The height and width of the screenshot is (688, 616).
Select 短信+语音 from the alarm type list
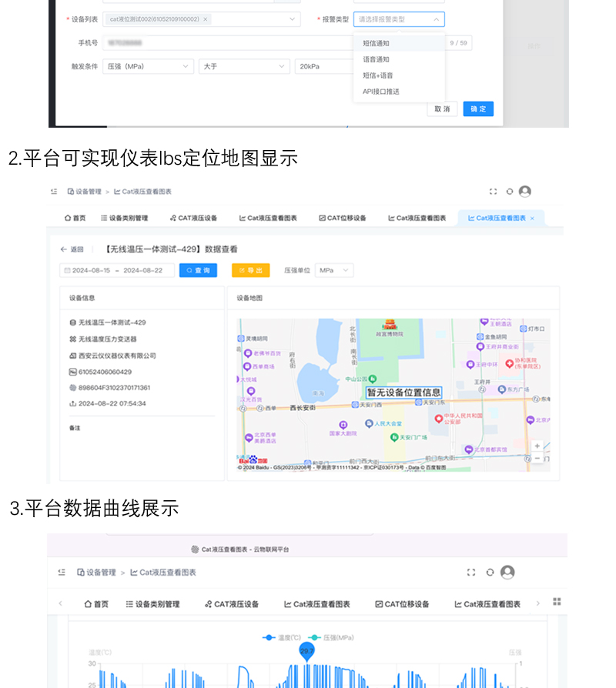(x=378, y=75)
